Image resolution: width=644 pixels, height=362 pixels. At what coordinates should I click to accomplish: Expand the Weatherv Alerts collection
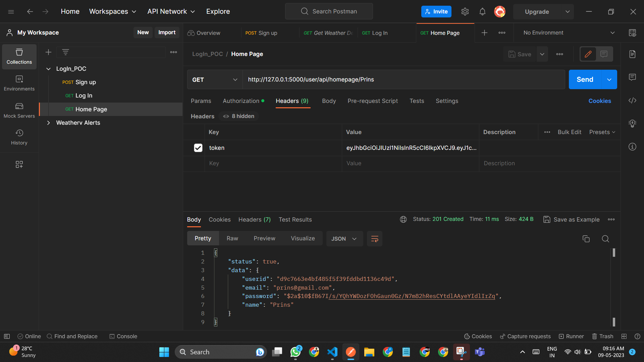click(48, 123)
